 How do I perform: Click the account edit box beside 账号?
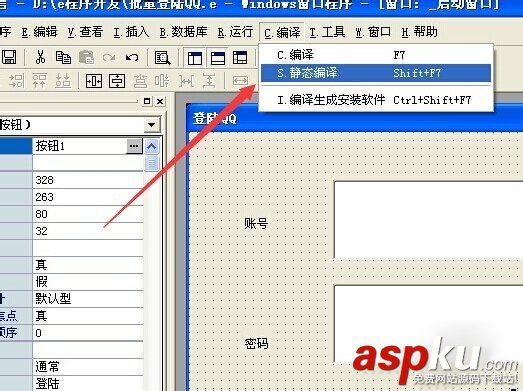click(429, 220)
